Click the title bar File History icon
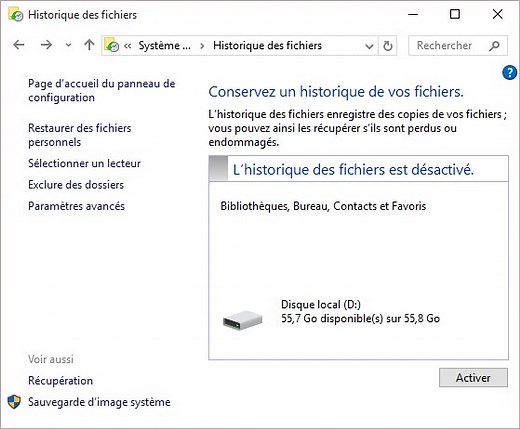The image size is (520, 429). [15, 15]
